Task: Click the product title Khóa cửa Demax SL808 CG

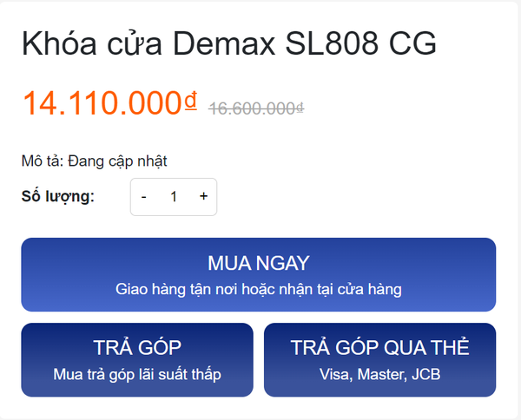Action: pyautogui.click(x=229, y=44)
